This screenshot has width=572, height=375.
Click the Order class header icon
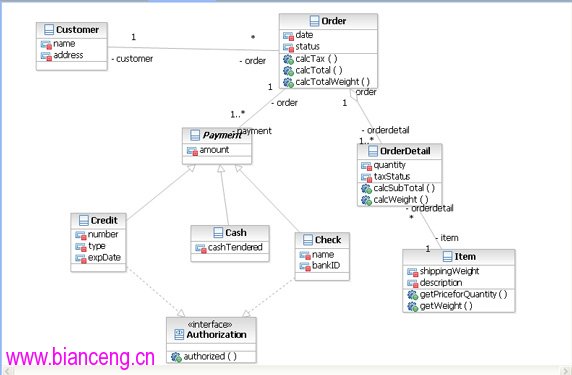point(314,21)
